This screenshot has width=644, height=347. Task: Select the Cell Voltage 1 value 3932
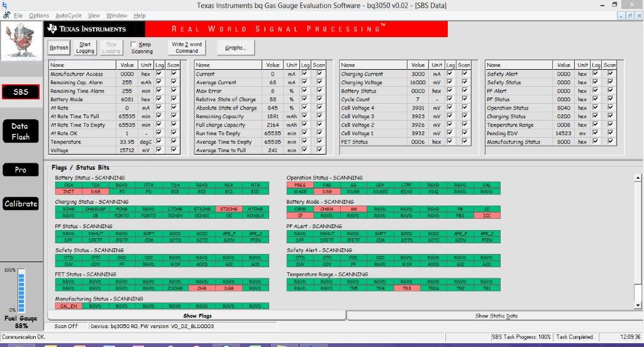coord(418,133)
